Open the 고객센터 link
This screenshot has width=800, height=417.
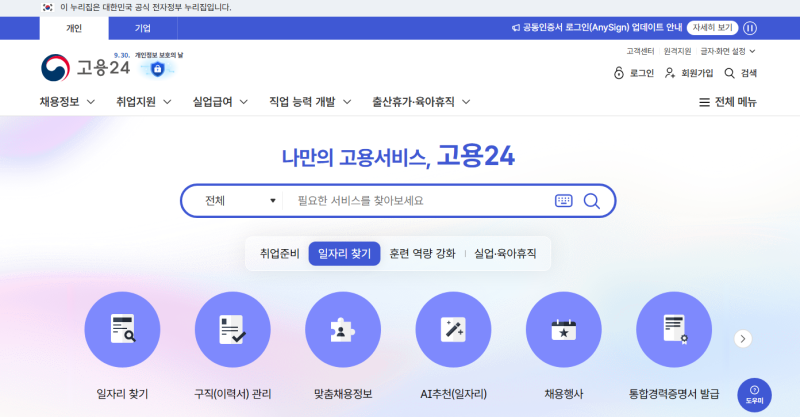(640, 52)
